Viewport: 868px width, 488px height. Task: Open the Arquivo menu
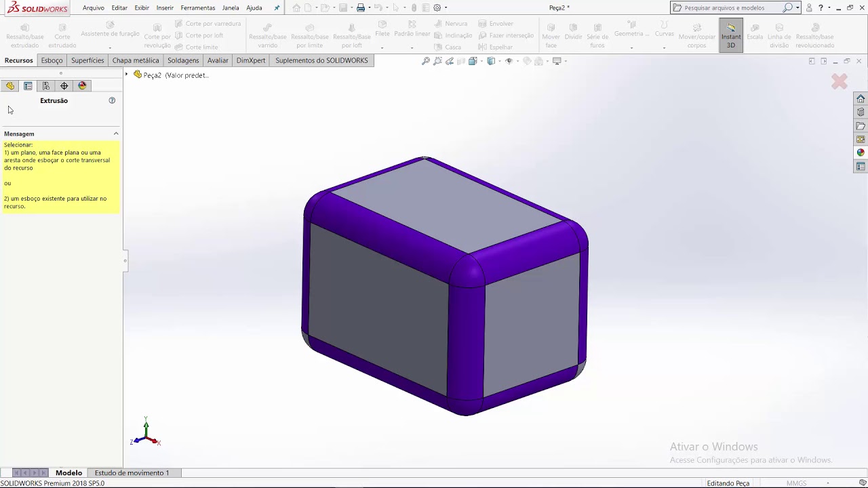tap(94, 8)
